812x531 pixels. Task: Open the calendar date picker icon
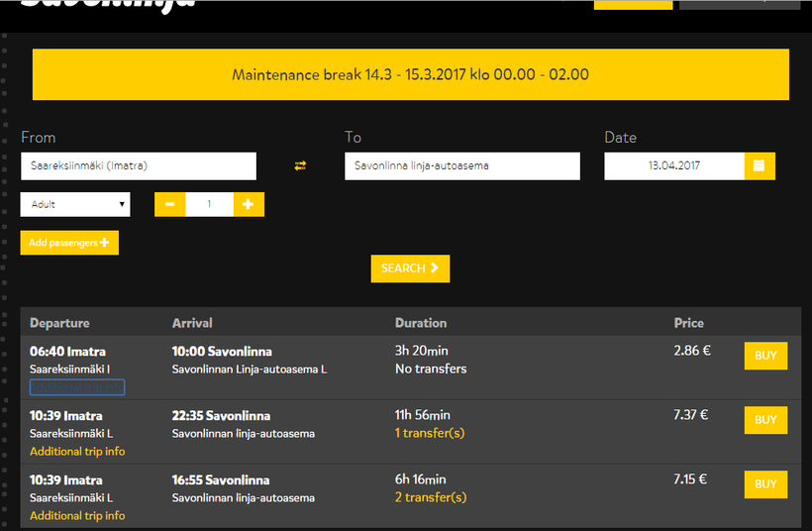click(759, 165)
